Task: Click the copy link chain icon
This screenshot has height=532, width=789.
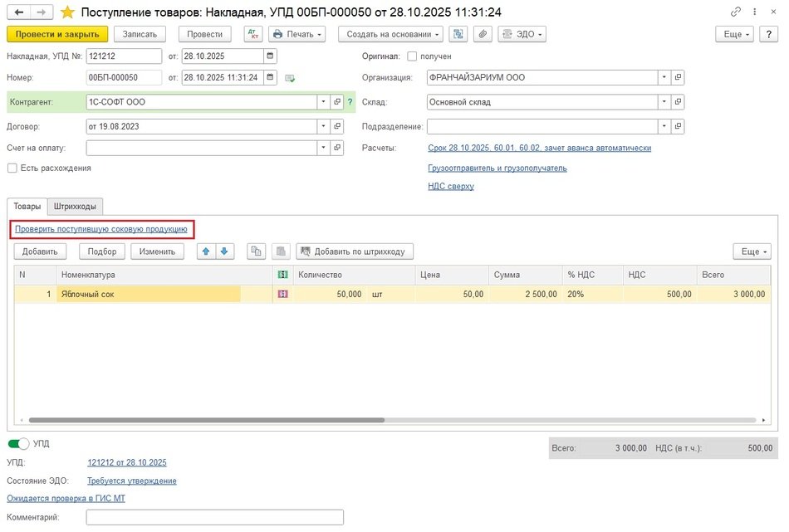Action: (x=736, y=12)
